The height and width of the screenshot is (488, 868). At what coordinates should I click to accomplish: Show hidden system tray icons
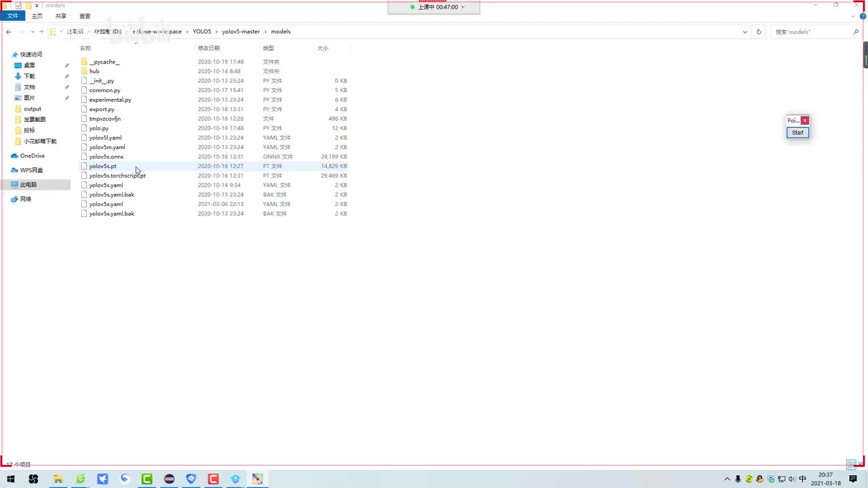tap(728, 479)
